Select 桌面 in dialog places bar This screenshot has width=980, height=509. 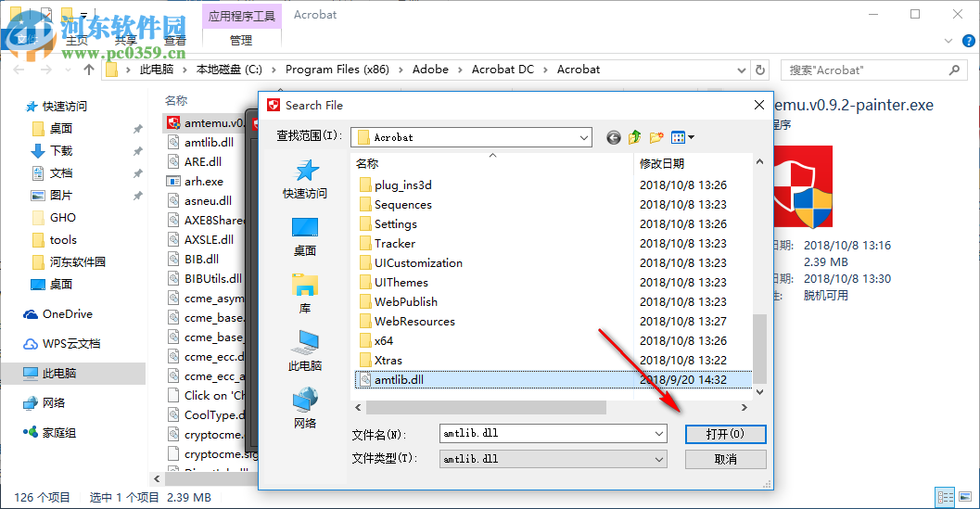305,237
